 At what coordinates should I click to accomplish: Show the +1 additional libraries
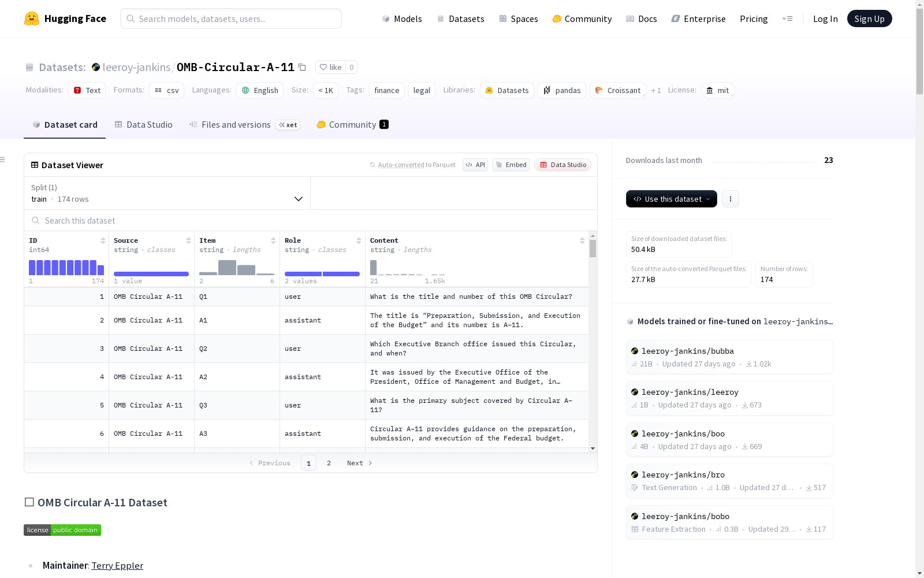(x=656, y=90)
